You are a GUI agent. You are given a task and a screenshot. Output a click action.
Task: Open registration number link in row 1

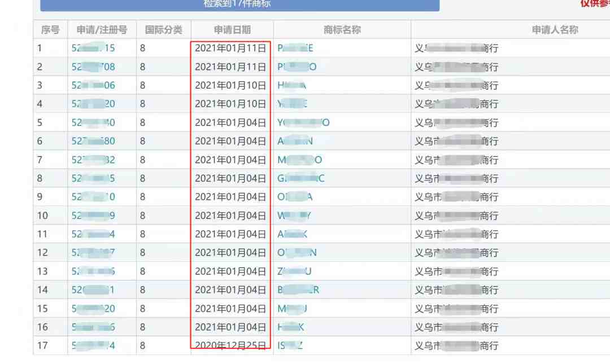93,48
